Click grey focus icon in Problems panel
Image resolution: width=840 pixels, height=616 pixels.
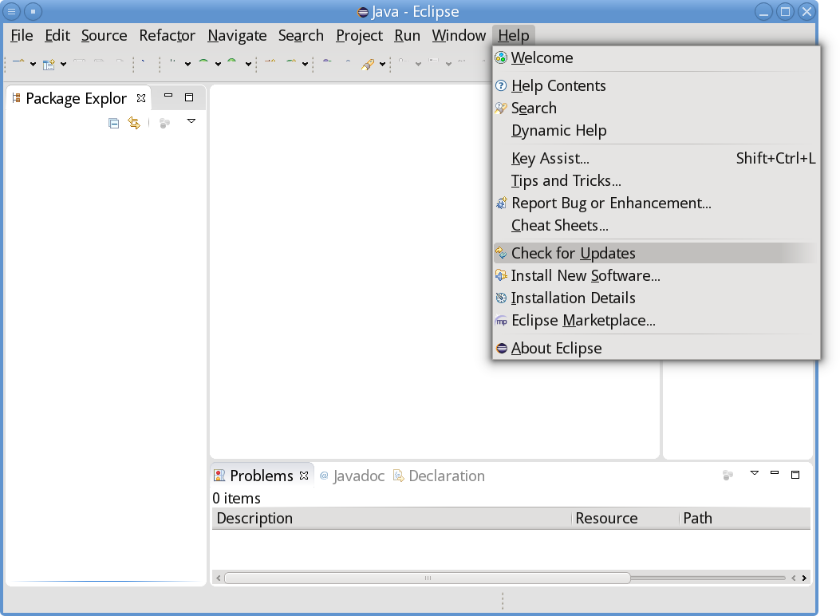[728, 475]
